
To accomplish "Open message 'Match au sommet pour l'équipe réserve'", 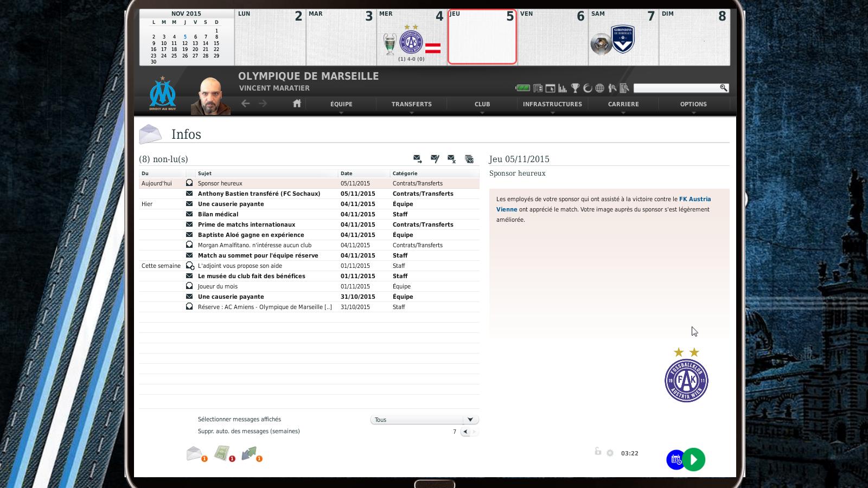I will click(x=309, y=255).
